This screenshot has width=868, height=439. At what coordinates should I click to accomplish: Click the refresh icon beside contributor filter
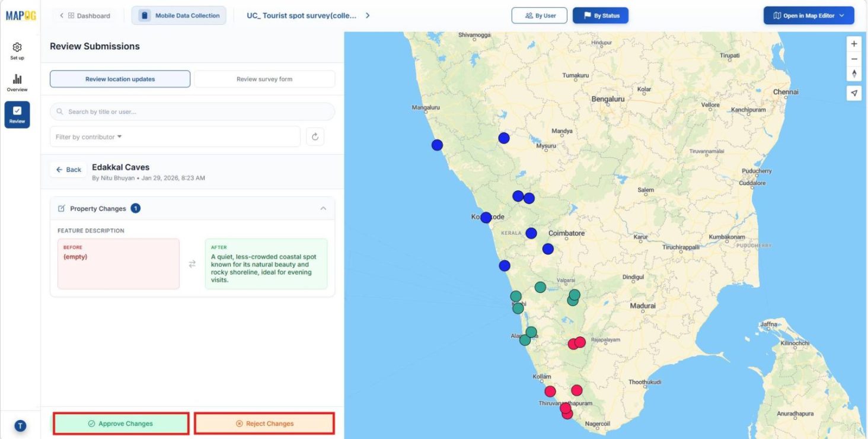315,136
